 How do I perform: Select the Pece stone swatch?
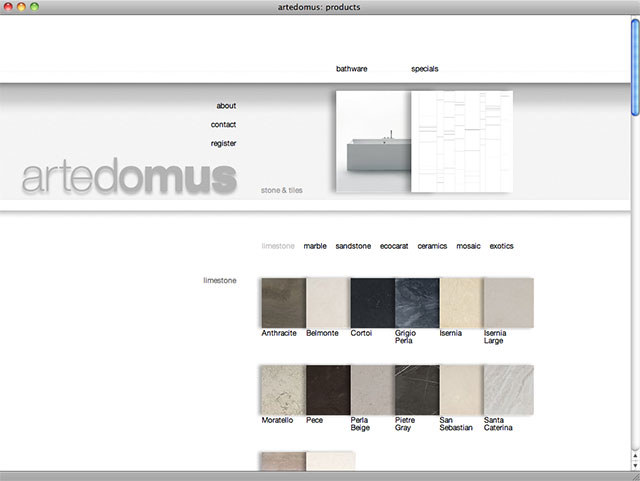click(328, 390)
